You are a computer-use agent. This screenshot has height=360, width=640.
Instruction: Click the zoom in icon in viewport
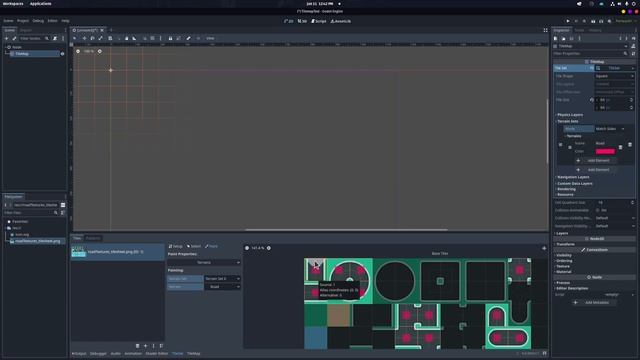tap(100, 51)
